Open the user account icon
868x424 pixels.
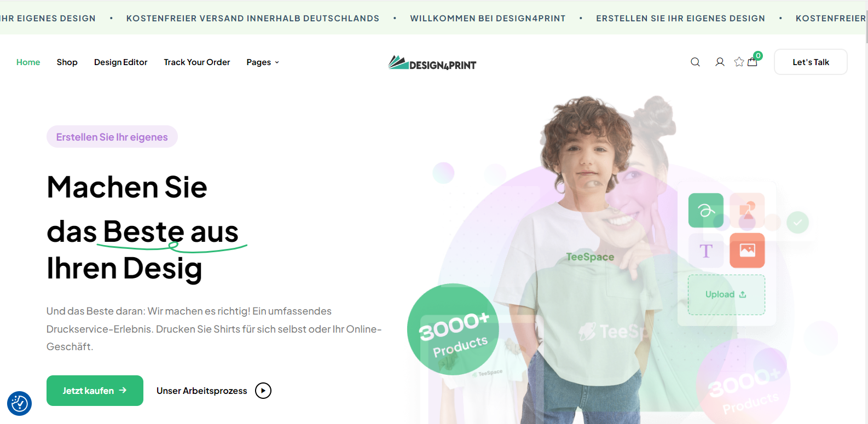point(720,62)
